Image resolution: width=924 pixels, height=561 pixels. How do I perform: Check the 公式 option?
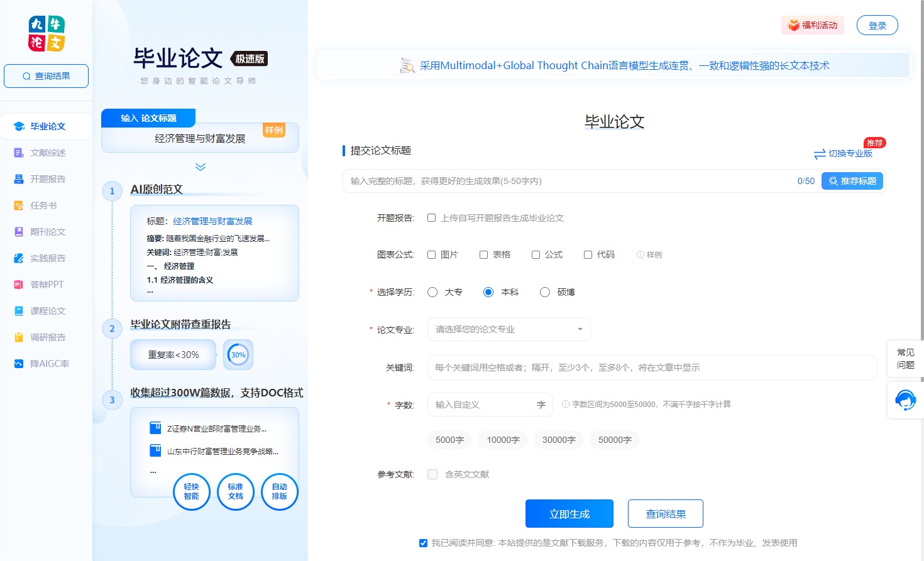pyautogui.click(x=536, y=254)
